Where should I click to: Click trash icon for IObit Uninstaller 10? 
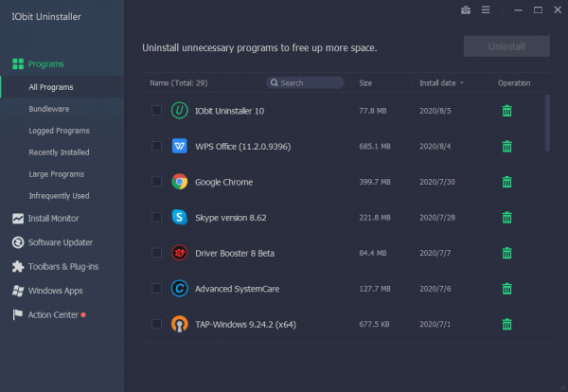[x=506, y=111]
